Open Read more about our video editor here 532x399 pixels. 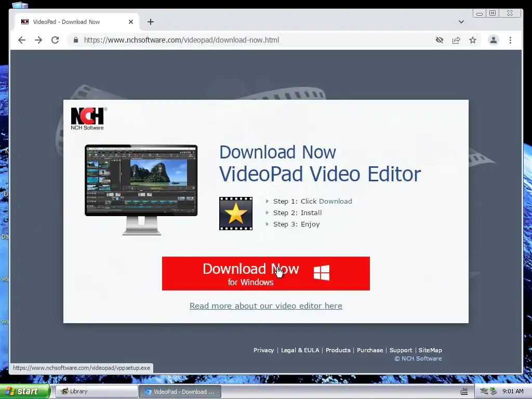tap(265, 305)
